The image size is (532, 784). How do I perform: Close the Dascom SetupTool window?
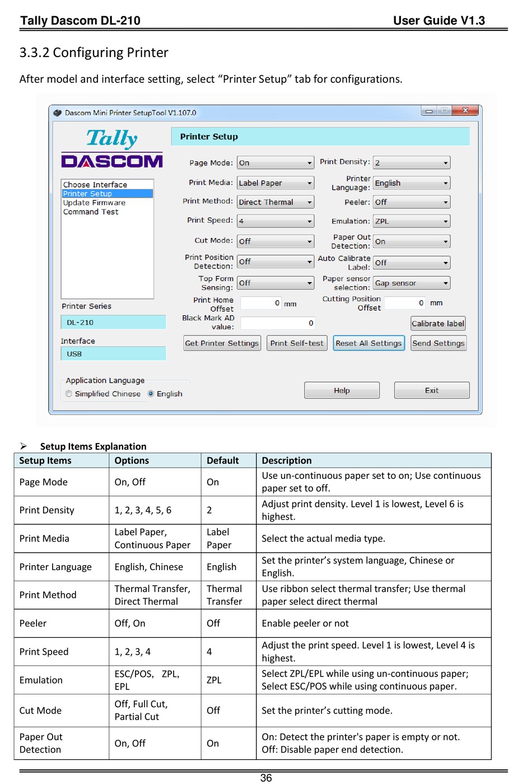pos(465,111)
